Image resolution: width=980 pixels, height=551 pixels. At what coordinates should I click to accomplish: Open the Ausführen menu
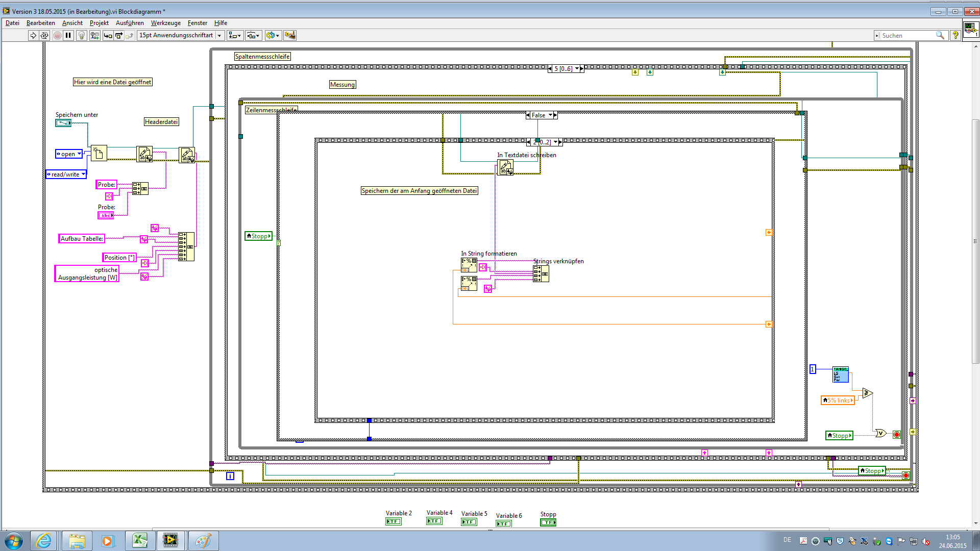[130, 23]
